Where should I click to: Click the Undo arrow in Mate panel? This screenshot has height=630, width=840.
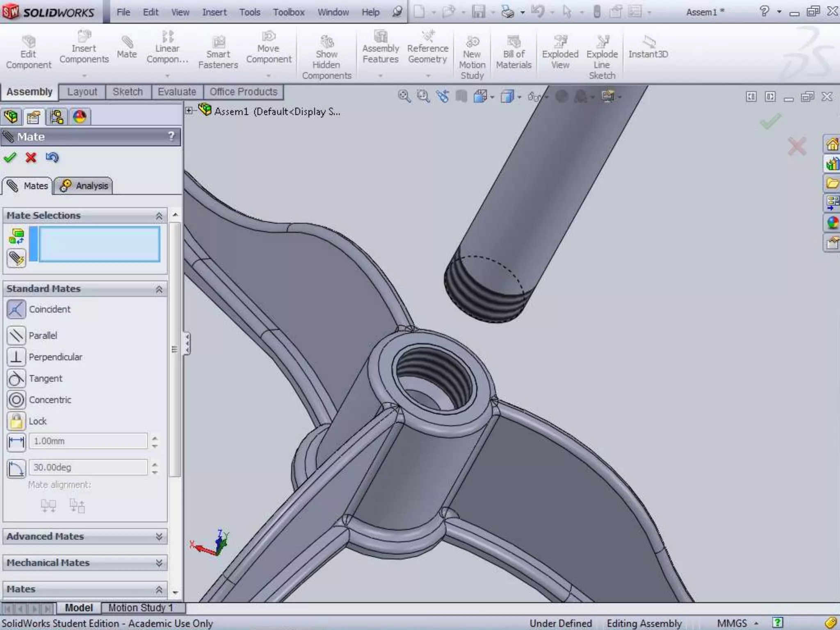coord(52,158)
